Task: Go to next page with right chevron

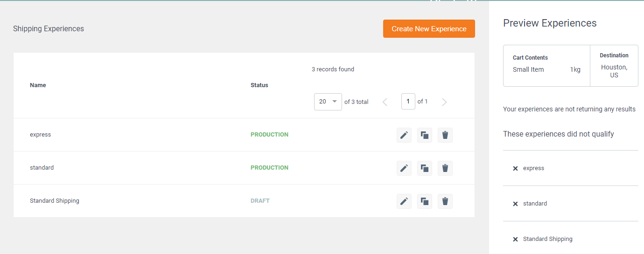Action: [x=444, y=102]
